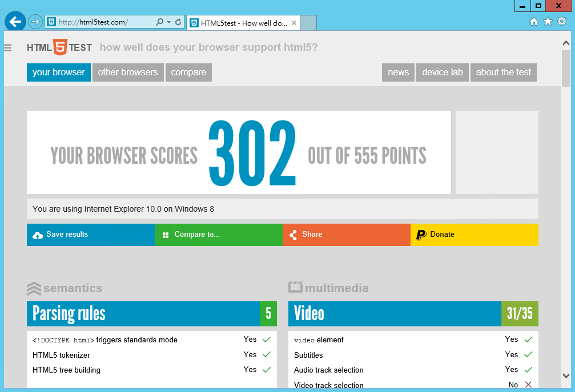Viewport: 575px width, 392px height.
Task: Open the Tools gear menu
Action: pyautogui.click(x=562, y=22)
